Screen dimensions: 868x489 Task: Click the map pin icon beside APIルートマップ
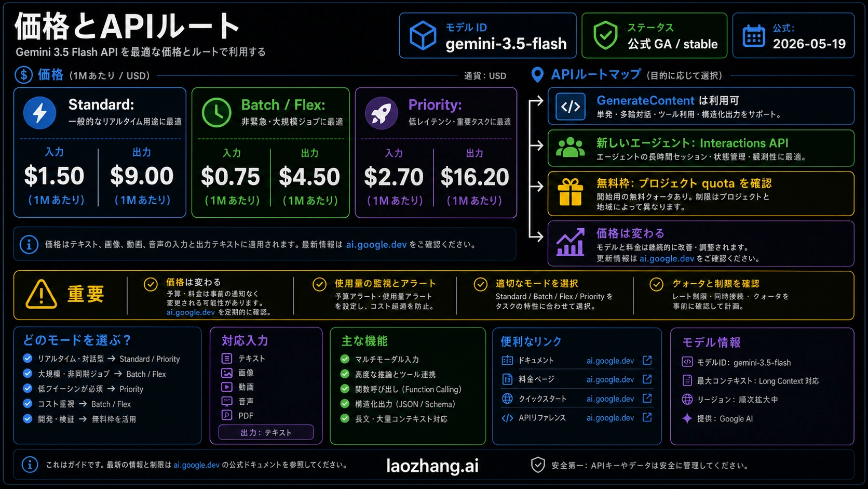tap(538, 75)
